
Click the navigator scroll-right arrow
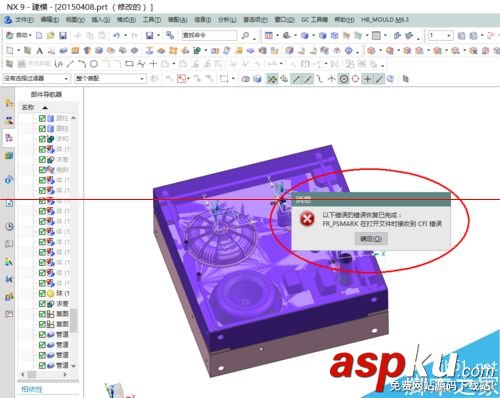(x=65, y=374)
